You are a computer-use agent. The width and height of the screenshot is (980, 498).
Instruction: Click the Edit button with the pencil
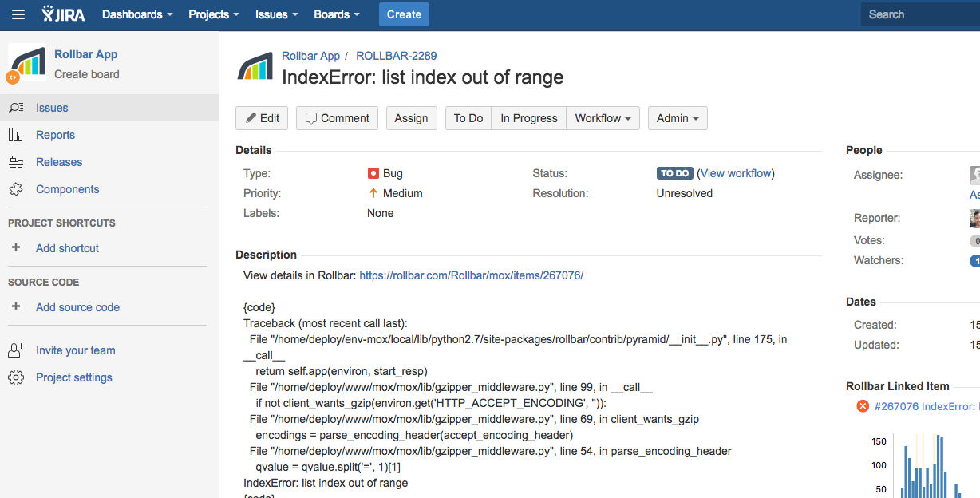point(262,118)
